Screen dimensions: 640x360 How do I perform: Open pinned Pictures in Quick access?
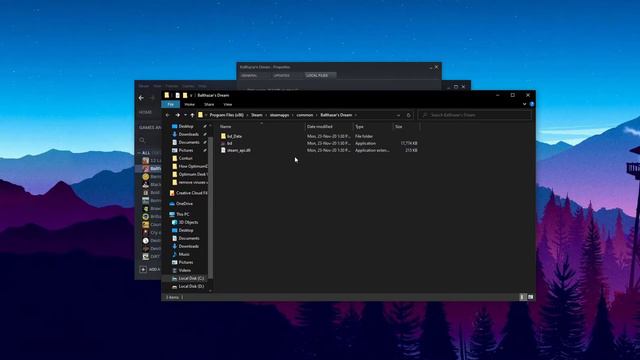click(186, 151)
